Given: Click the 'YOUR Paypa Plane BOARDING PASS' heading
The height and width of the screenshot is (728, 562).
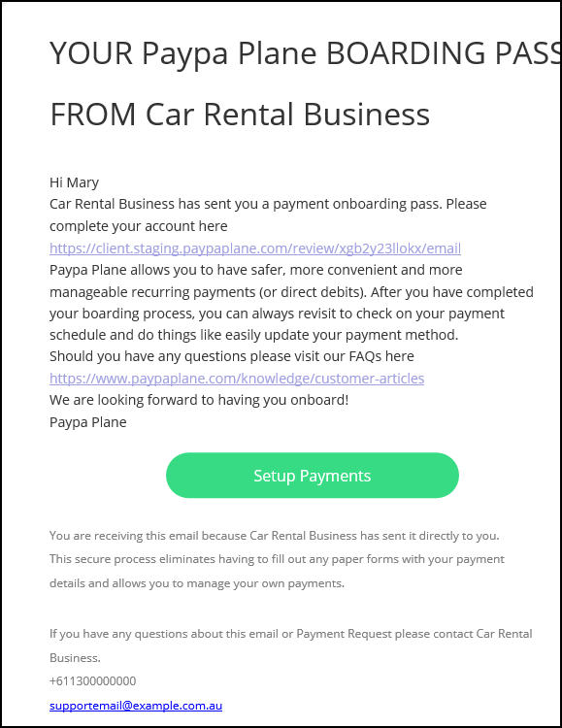Looking at the screenshot, I should pyautogui.click(x=305, y=53).
